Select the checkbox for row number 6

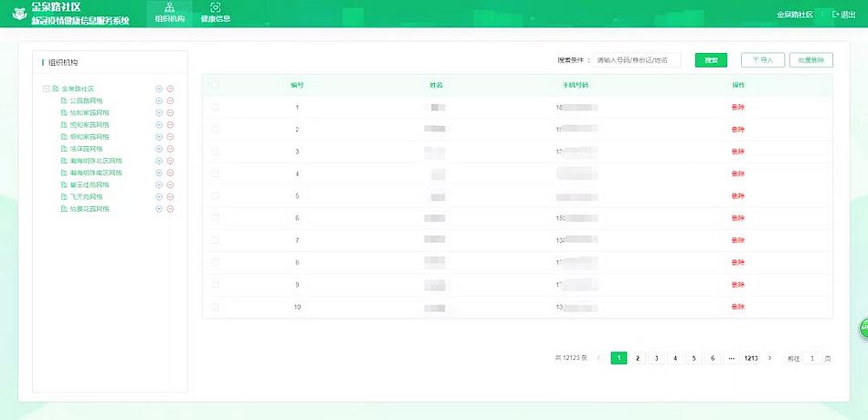(x=216, y=217)
